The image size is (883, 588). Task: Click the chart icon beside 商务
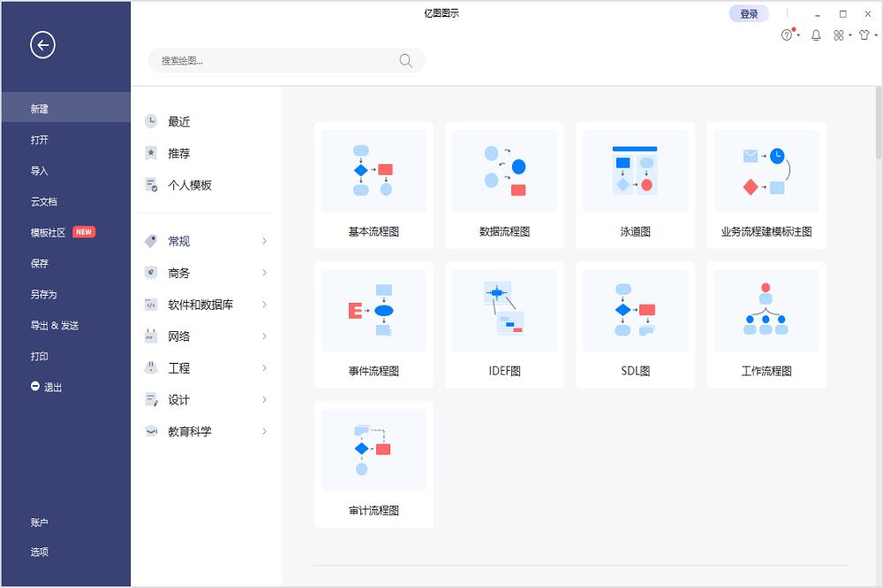tap(151, 273)
